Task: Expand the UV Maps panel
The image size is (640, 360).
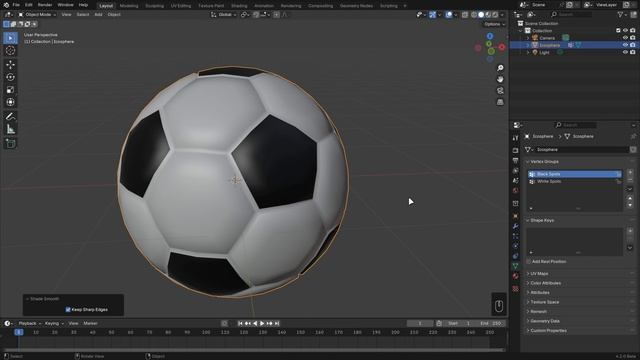Action: [x=539, y=274]
